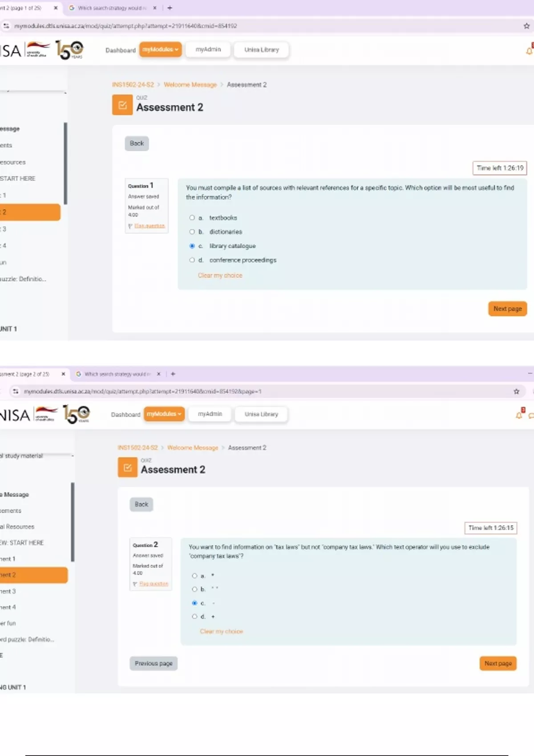Open Unisa Library in top navbar
This screenshot has width=534, height=756.
pos(261,50)
